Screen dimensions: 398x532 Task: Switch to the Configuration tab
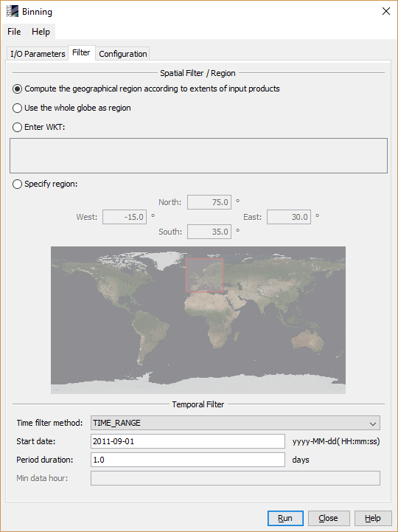pos(123,54)
